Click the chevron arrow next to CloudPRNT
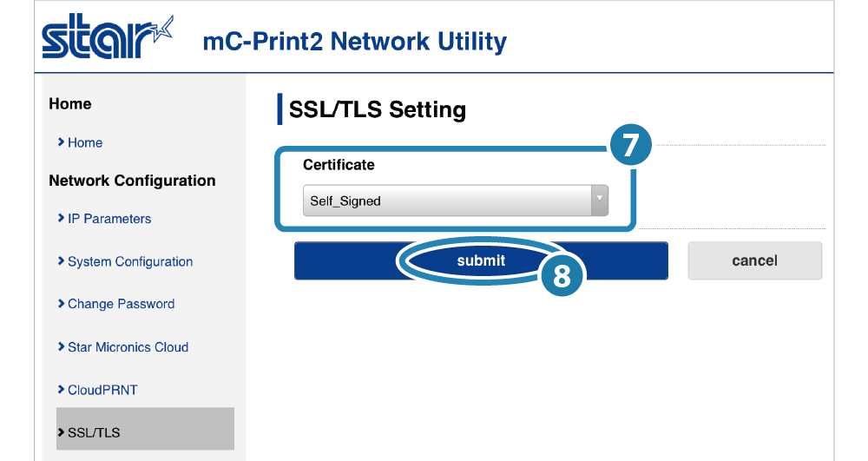Screen dimensions: 868x461 tap(61, 390)
